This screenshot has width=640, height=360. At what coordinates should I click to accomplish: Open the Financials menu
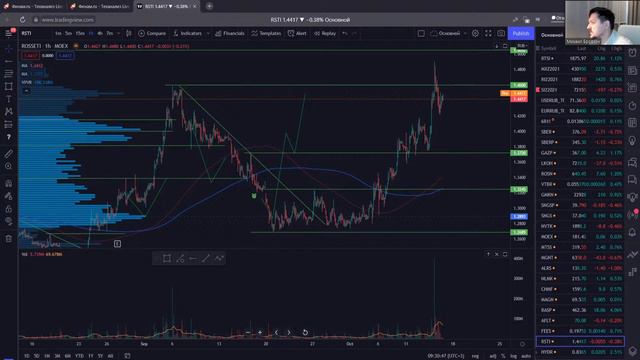[x=230, y=33]
